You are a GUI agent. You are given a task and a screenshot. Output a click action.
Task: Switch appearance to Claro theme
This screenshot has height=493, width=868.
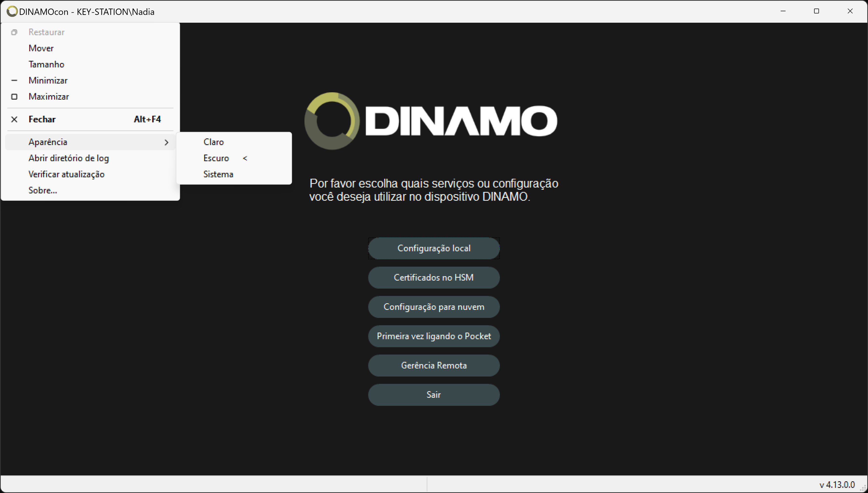coord(234,142)
